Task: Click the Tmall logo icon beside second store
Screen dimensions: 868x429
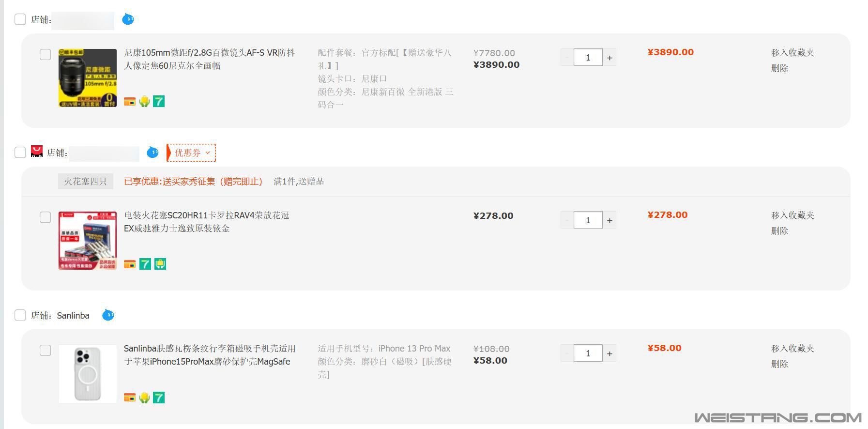Action: (x=37, y=151)
